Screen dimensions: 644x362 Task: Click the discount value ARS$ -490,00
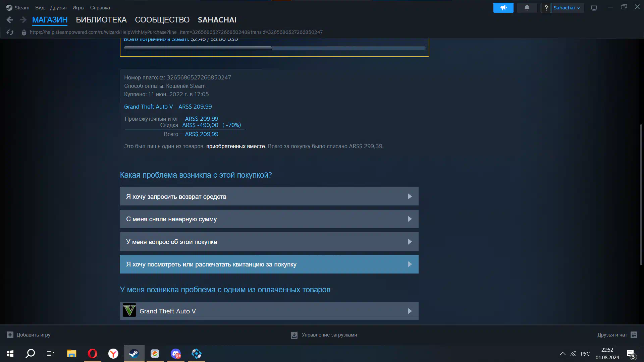pos(200,125)
